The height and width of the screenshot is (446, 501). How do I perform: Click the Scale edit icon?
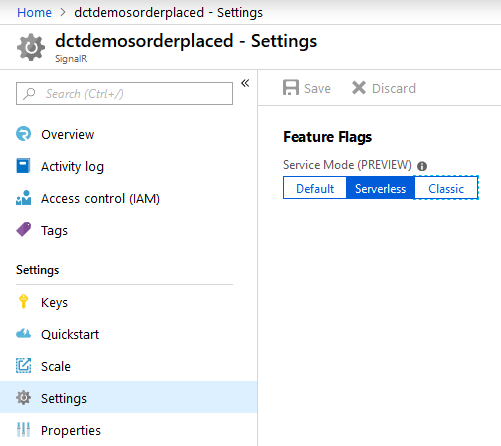pyautogui.click(x=23, y=366)
